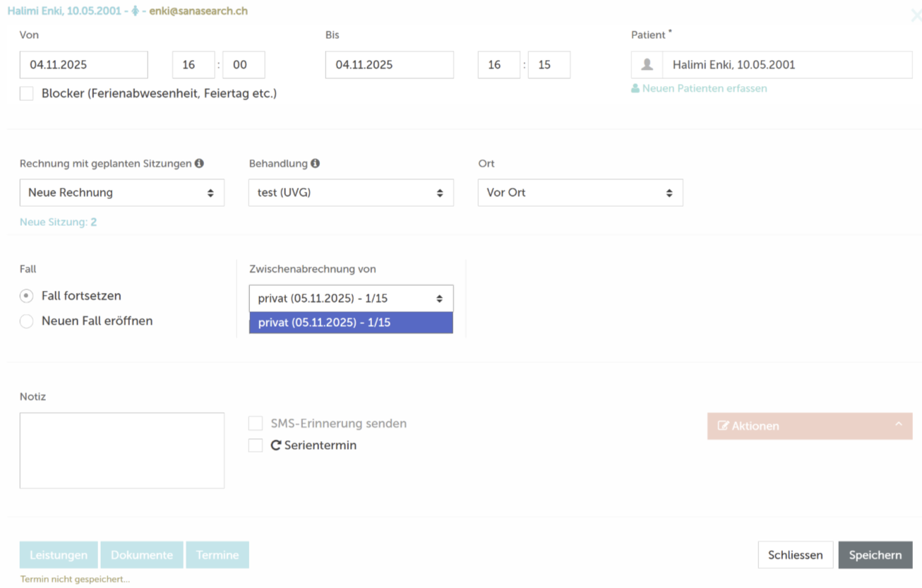Select the Neuen Fall eröffnen radio button
The height and width of the screenshot is (588, 922).
click(x=27, y=321)
